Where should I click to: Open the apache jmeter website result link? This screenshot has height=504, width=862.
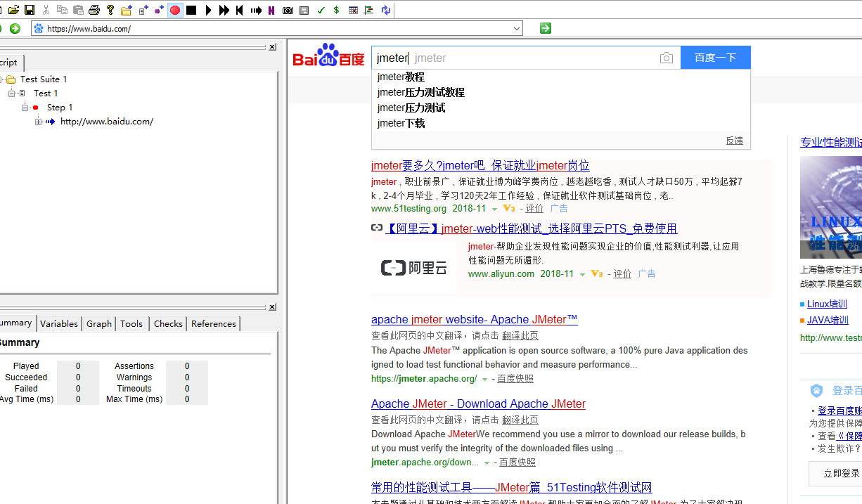475,319
